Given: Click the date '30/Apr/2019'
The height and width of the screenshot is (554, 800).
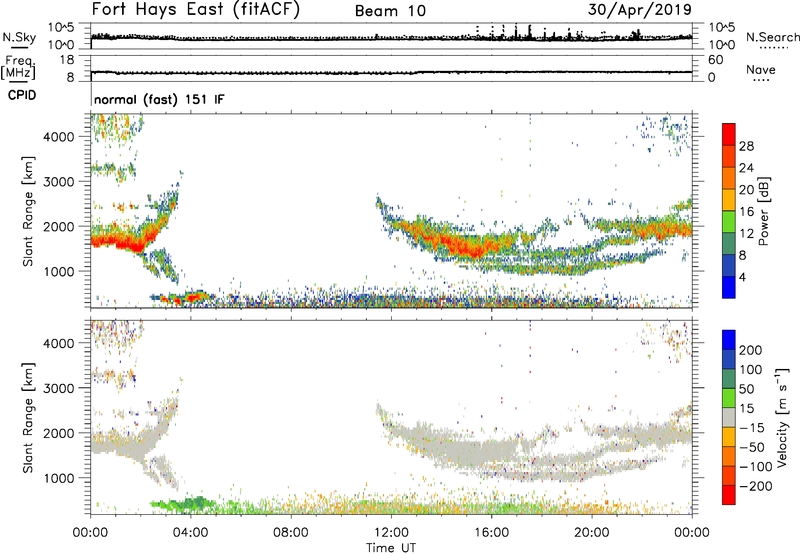Looking at the screenshot, I should (x=640, y=10).
